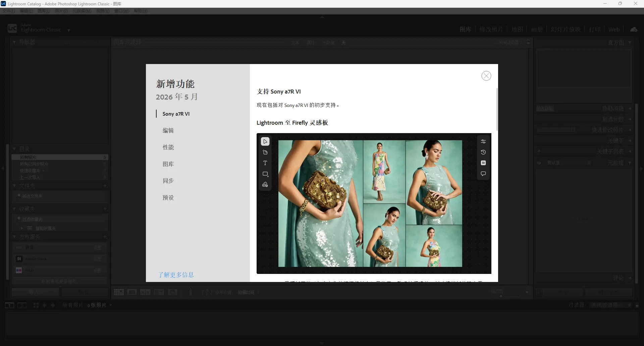Collapse the 文件夹 panel triangle
Image resolution: width=644 pixels, height=346 pixels.
pos(14,186)
